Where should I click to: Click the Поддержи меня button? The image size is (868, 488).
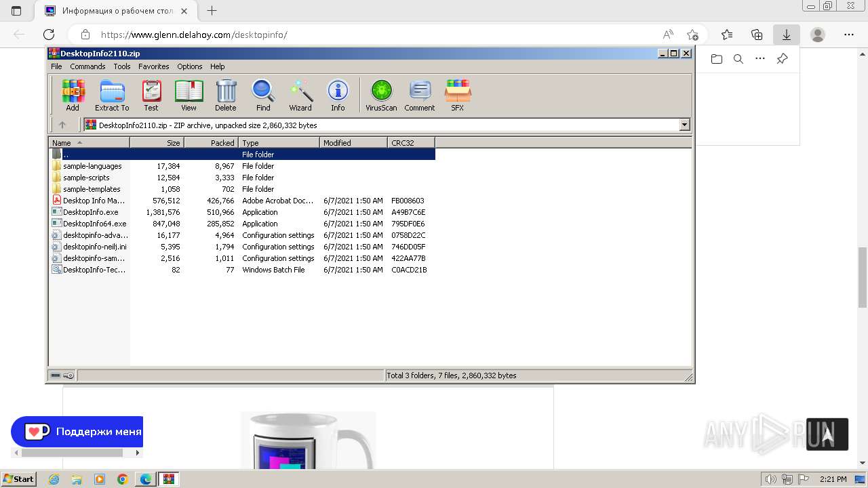(x=77, y=432)
